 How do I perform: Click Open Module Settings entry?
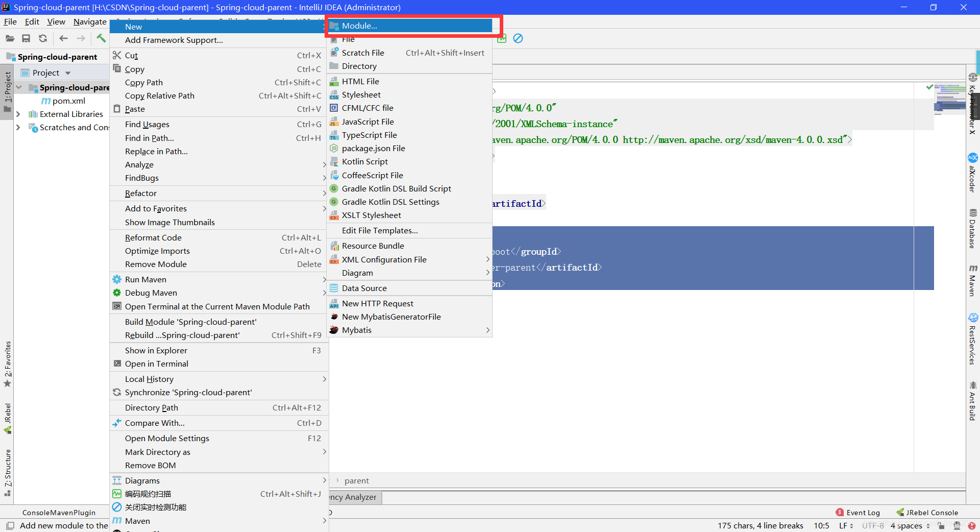click(218, 438)
